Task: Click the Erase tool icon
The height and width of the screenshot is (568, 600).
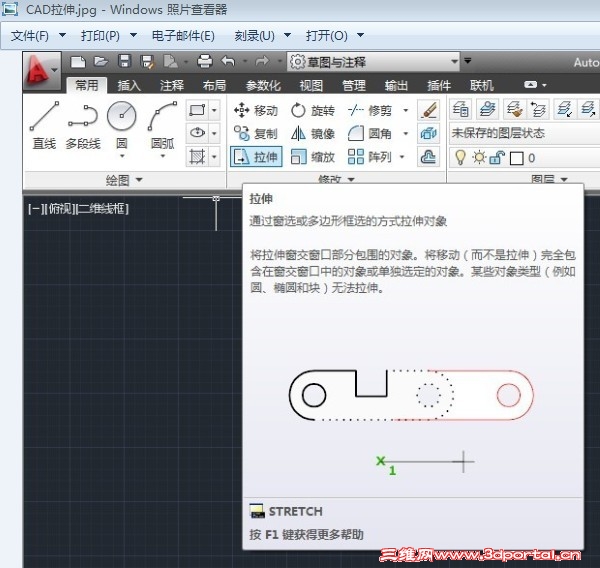Action: (x=429, y=110)
